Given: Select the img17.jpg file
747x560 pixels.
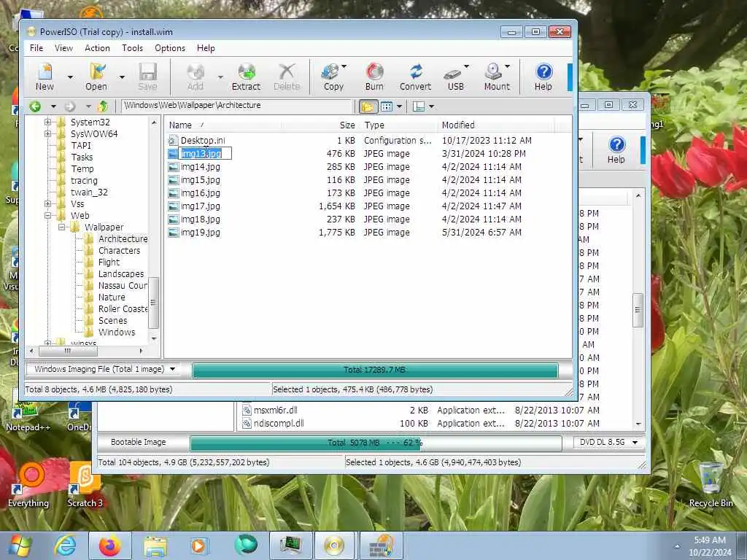Looking at the screenshot, I should (200, 206).
